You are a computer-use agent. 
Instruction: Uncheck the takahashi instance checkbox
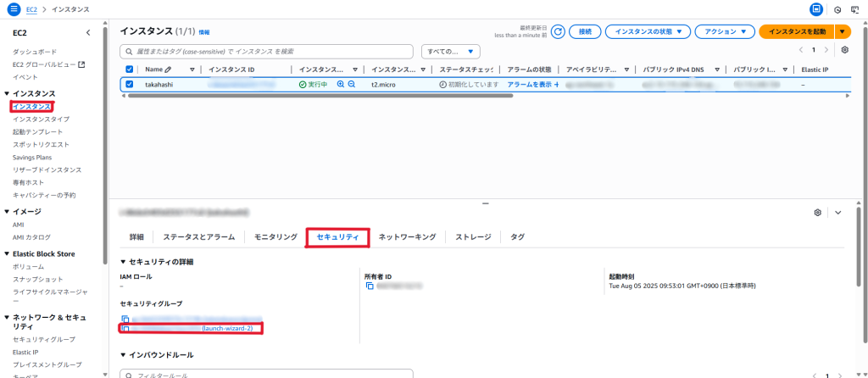pyautogui.click(x=130, y=85)
